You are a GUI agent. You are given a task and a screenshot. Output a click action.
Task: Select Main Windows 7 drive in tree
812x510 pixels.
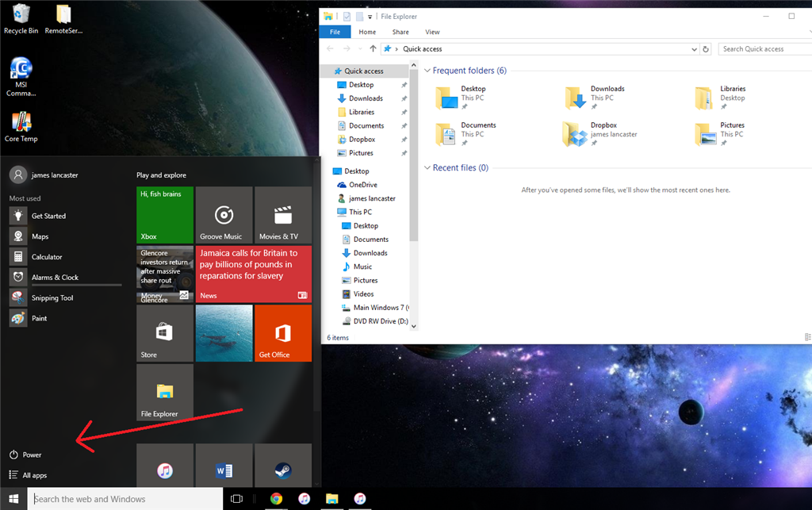[x=381, y=308]
